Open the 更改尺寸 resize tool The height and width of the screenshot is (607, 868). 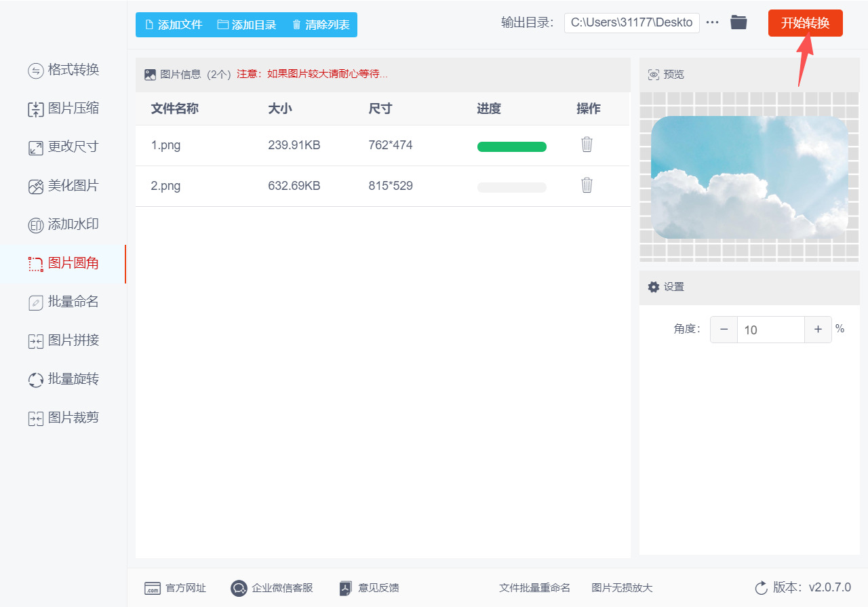(64, 147)
